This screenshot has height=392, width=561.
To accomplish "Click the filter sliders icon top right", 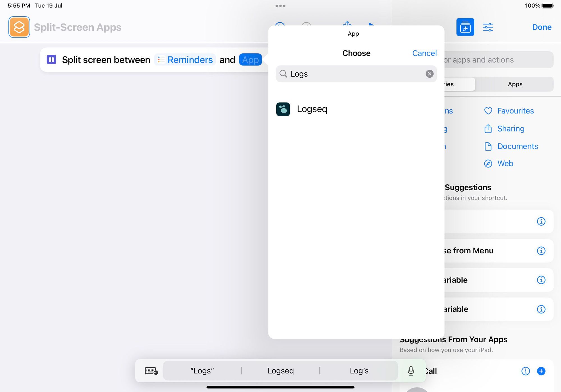I will [489, 27].
